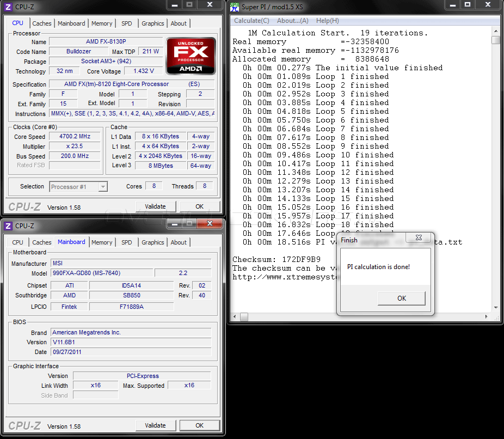The image size is (504, 439).
Task: Open About tab in top CPU-Z window
Action: click(x=179, y=23)
